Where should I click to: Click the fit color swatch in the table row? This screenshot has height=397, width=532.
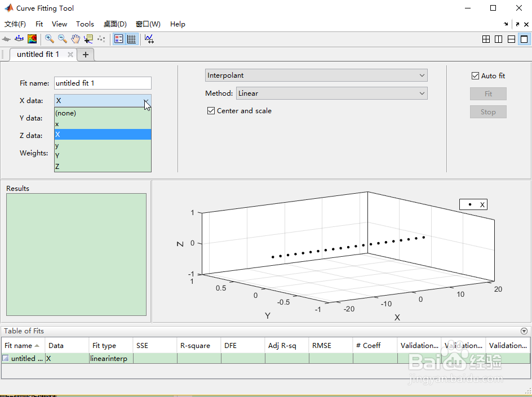pos(6,358)
